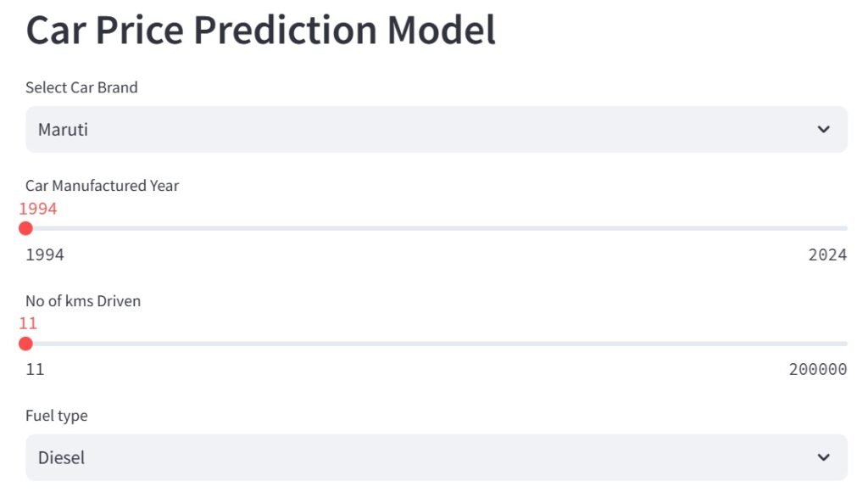Click the 200000 maximum kms label
868x498 pixels.
(x=817, y=370)
